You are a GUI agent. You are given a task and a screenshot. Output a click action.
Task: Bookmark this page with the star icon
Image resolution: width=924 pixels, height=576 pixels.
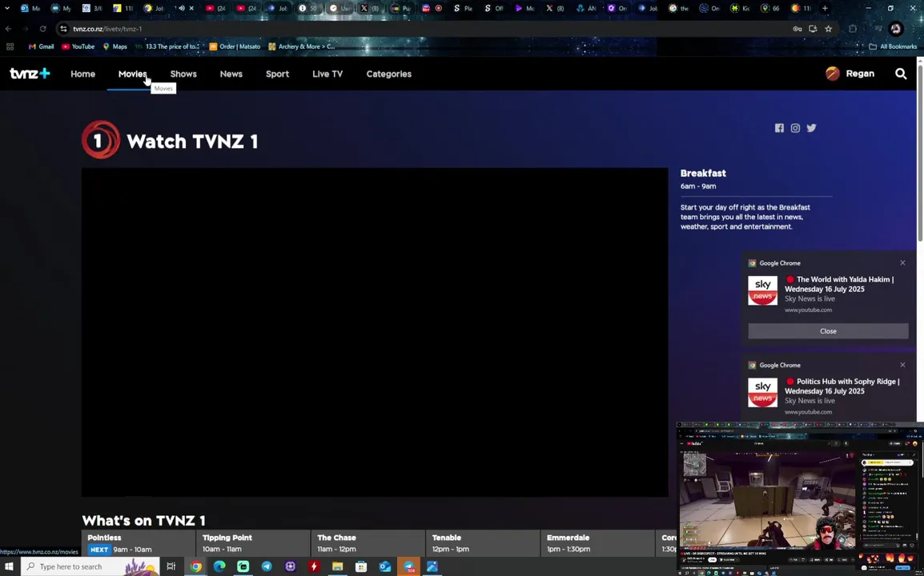pyautogui.click(x=828, y=29)
